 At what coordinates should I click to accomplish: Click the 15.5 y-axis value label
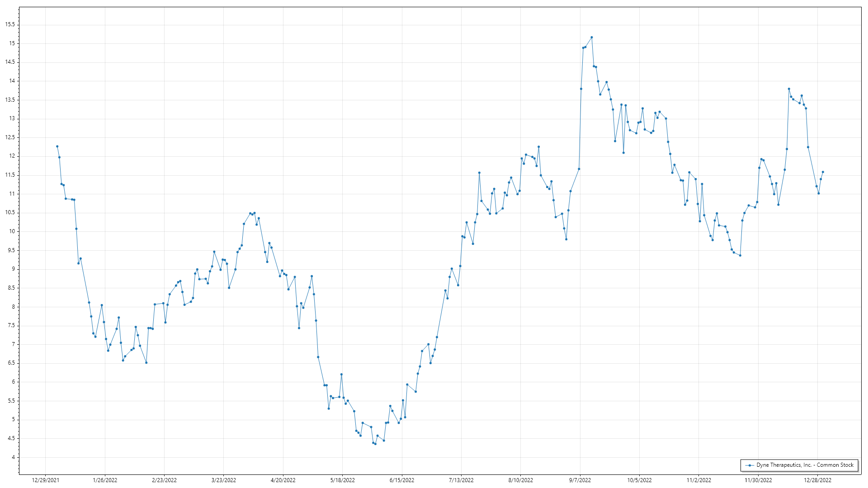tap(10, 25)
